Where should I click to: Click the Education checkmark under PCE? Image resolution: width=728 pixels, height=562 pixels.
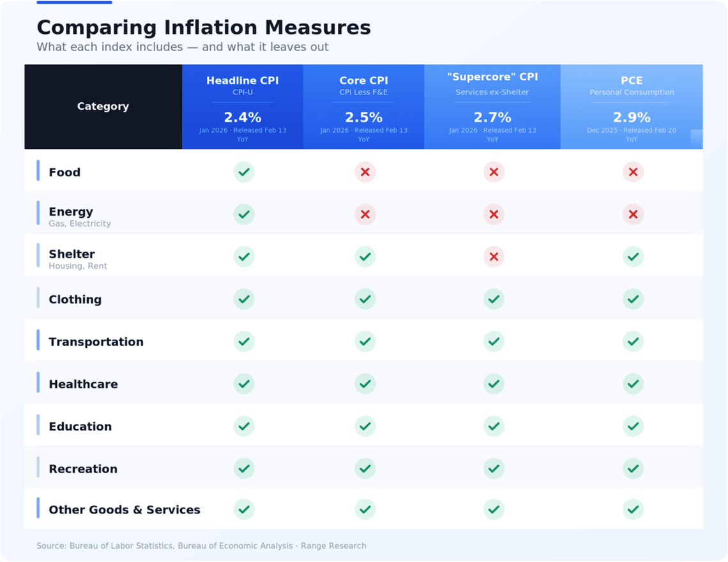[633, 426]
